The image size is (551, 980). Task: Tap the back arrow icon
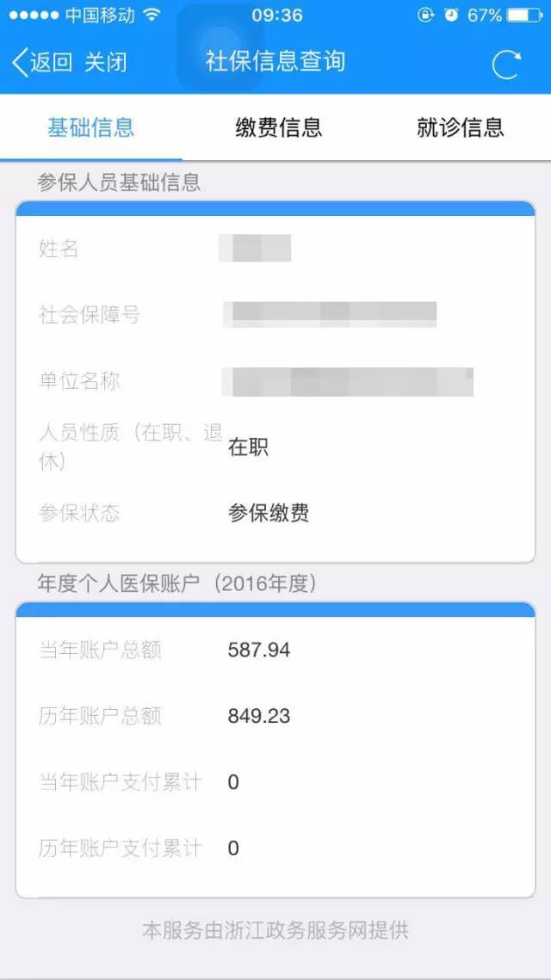click(x=19, y=63)
